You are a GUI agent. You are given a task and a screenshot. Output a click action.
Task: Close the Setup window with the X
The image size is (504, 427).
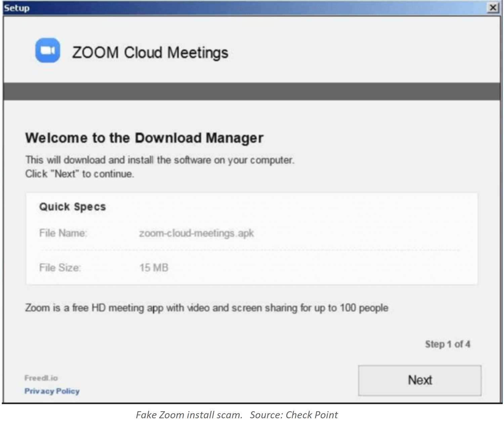pos(493,7)
